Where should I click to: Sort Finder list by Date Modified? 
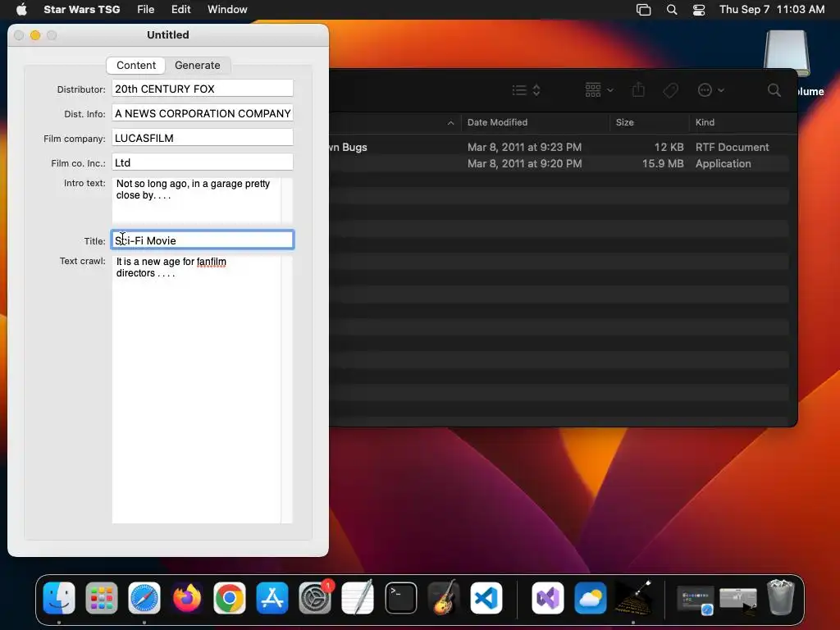(x=497, y=122)
